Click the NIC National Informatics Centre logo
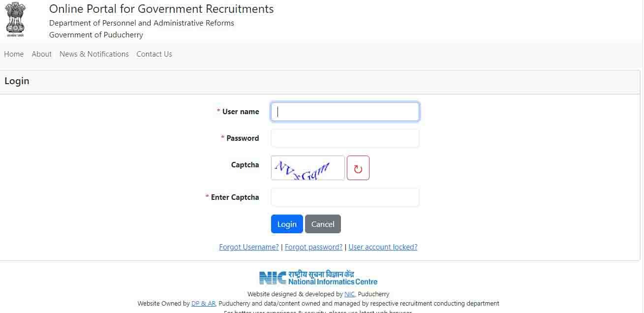 (x=318, y=278)
